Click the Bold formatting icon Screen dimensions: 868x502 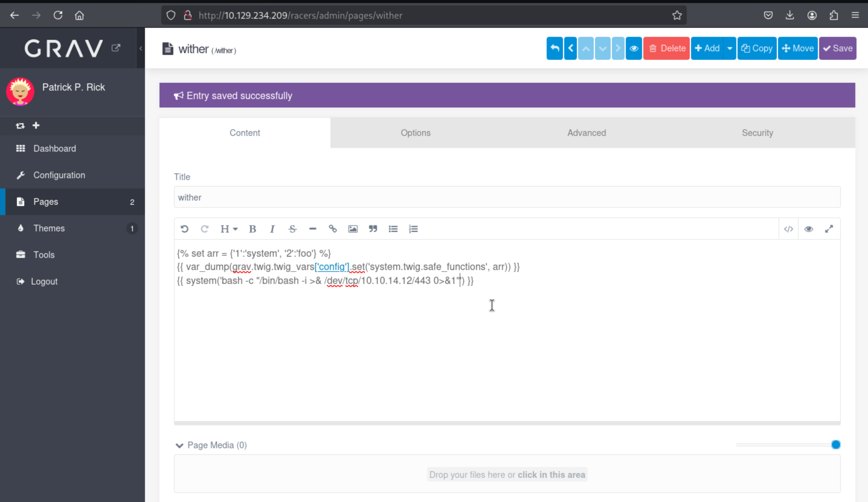[x=252, y=229]
